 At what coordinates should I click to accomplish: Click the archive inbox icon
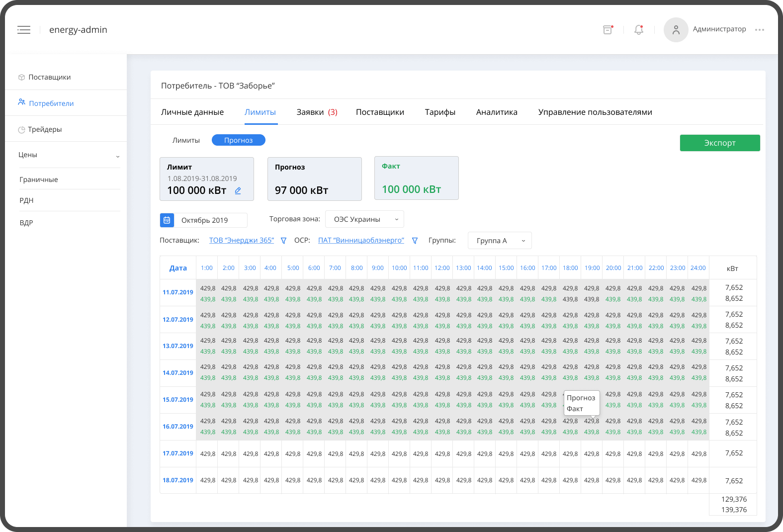point(608,30)
